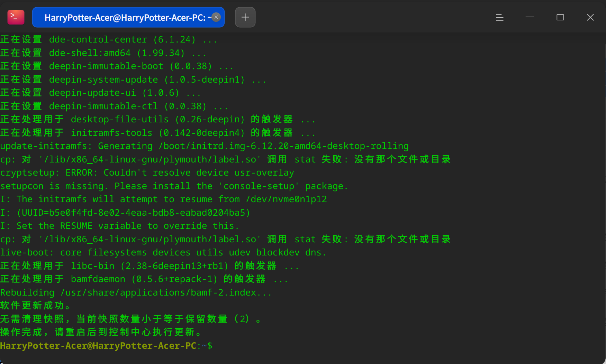This screenshot has width=606, height=364.
Task: Click the deepin-update-ui (1.0.6) line
Action: tap(100, 93)
